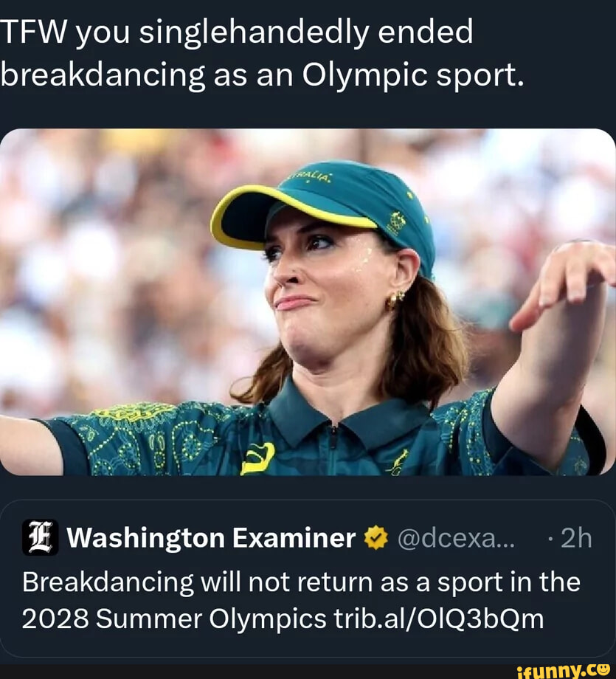Screen dimensions: 616x679
Task: Click the ifunny.co watermark logo
Action: 564,670
